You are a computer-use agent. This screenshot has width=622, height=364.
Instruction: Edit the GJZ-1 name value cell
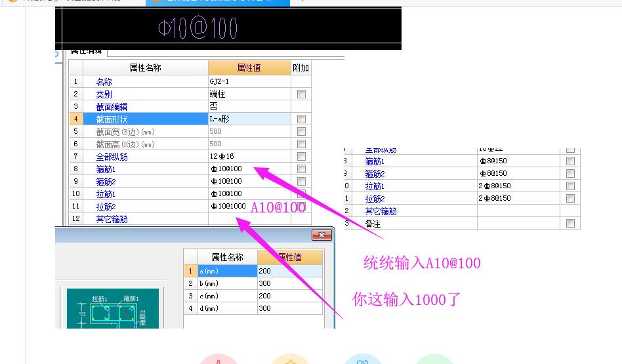249,82
